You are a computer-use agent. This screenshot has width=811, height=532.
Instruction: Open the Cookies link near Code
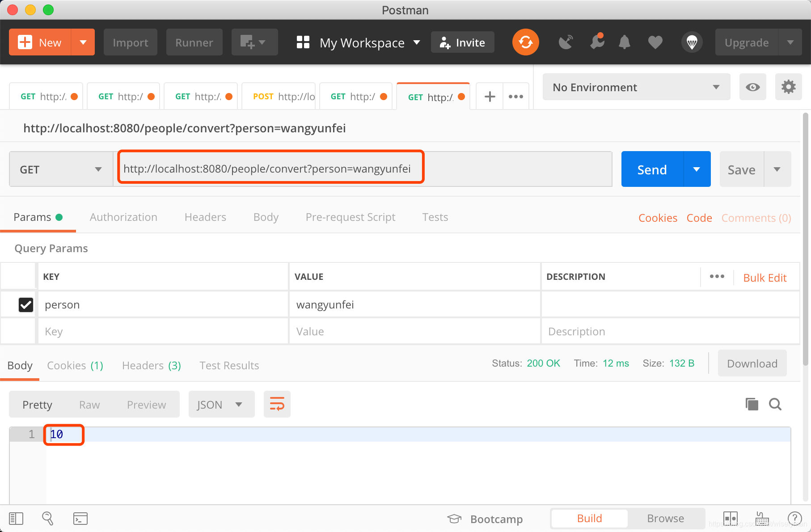658,218
